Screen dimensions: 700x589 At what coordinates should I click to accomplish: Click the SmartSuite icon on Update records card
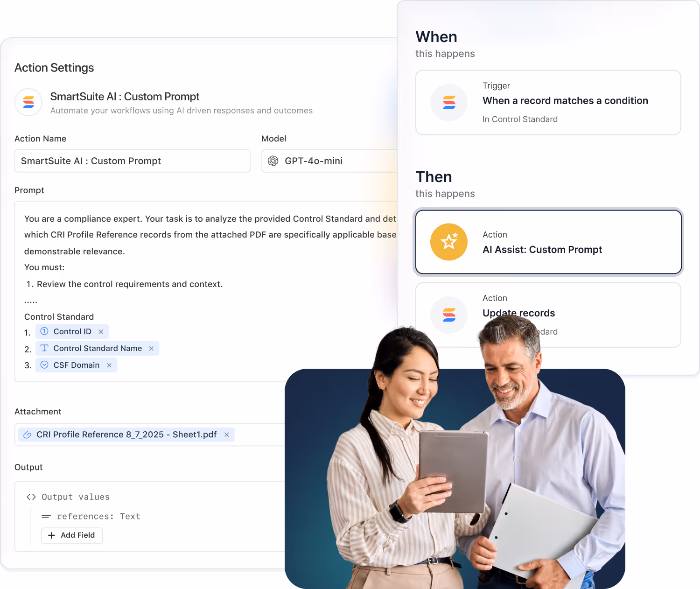point(449,315)
